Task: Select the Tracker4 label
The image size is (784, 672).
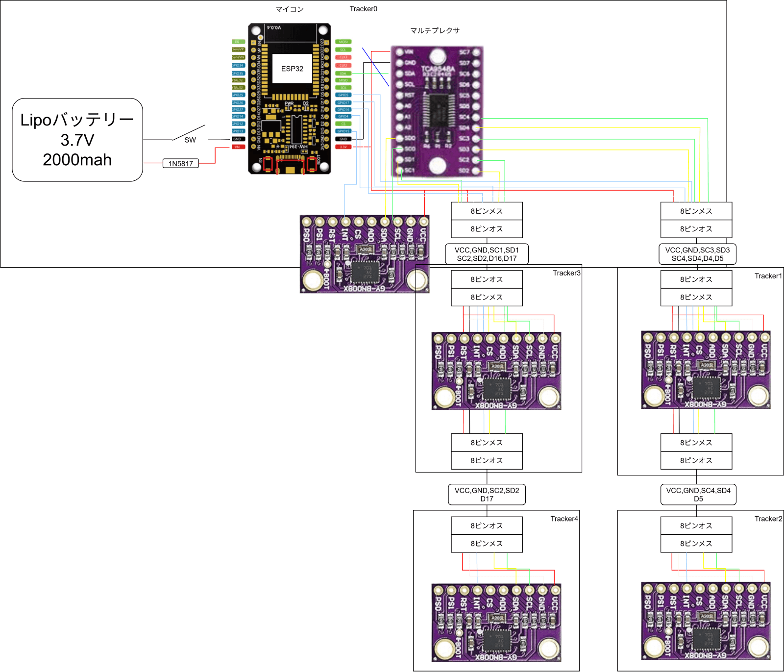Action: point(564,519)
